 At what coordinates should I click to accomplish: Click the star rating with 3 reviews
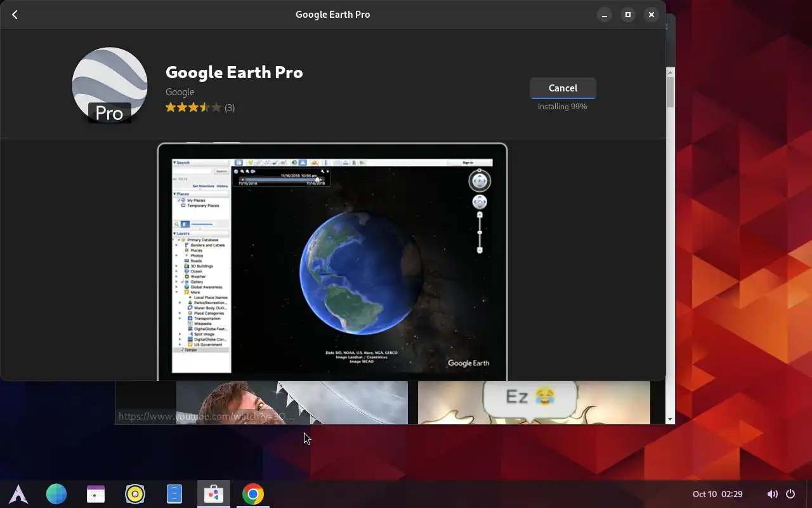(x=200, y=108)
